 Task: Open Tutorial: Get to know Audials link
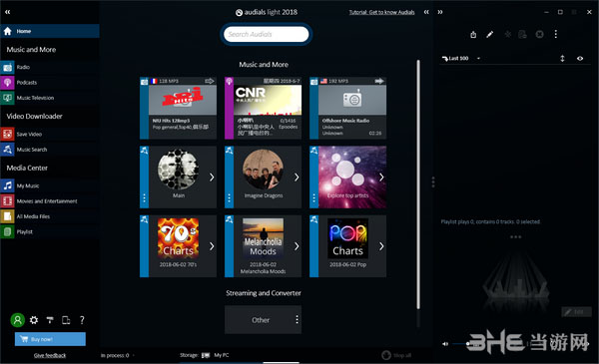coord(381,12)
